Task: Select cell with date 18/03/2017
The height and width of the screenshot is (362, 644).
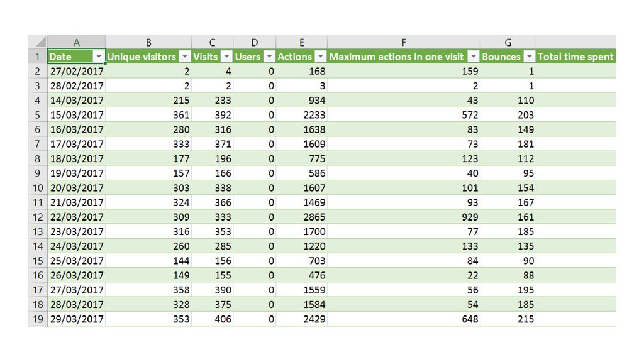Action: [76, 158]
